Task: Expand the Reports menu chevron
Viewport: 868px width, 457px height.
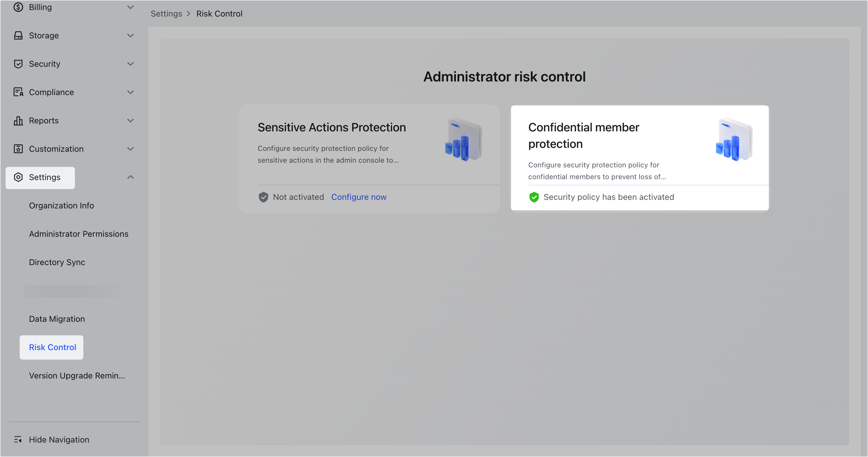Action: click(x=130, y=120)
